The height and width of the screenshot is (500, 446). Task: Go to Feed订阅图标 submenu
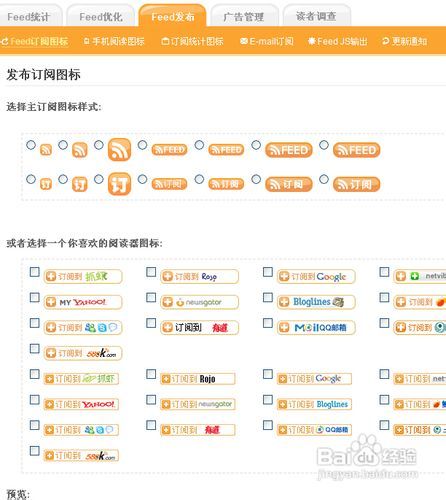[x=35, y=41]
